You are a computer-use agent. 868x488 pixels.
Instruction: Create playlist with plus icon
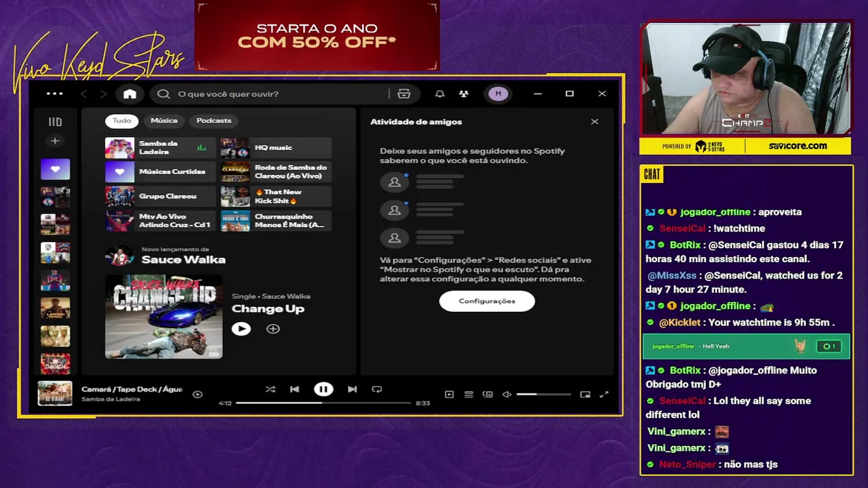(55, 141)
